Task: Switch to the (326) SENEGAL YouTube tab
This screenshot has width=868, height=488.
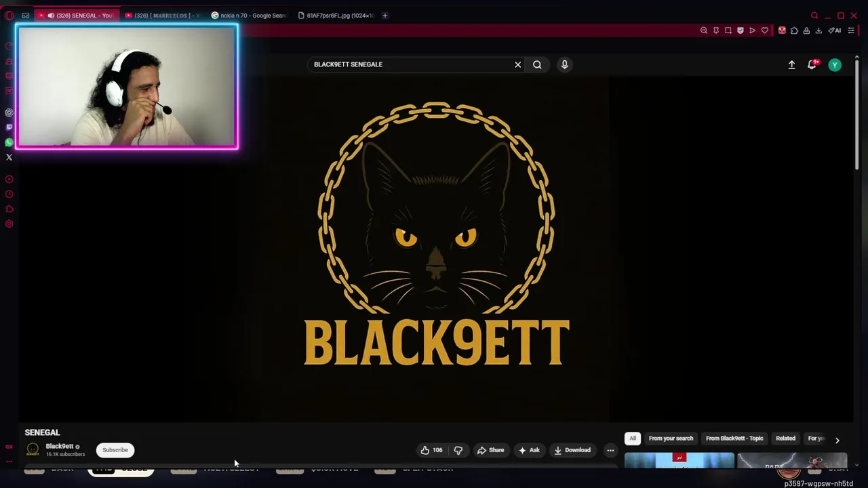Action: pyautogui.click(x=77, y=16)
